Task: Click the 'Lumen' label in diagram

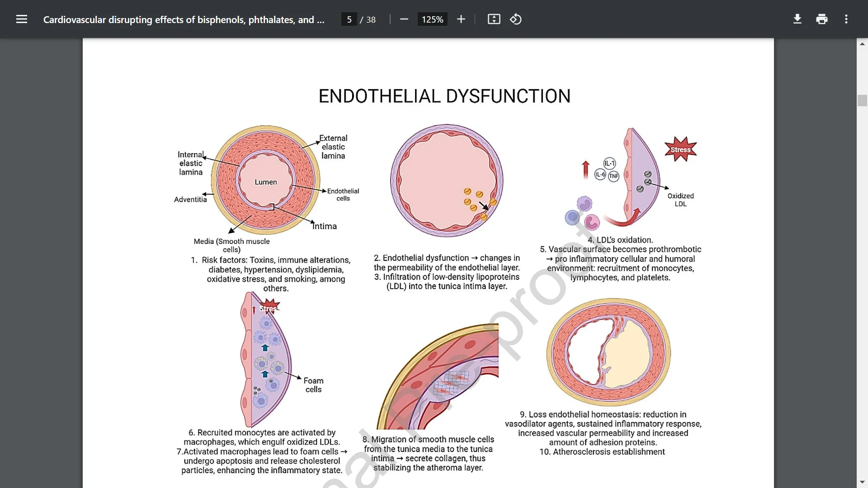Action: point(266,182)
